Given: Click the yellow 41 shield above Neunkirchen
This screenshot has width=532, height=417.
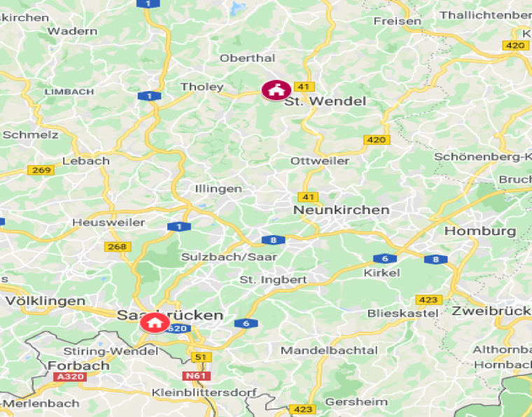Looking at the screenshot, I should tap(308, 197).
